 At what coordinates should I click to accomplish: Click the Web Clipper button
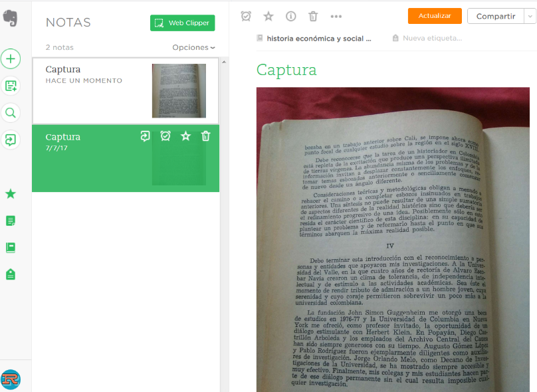(x=182, y=23)
